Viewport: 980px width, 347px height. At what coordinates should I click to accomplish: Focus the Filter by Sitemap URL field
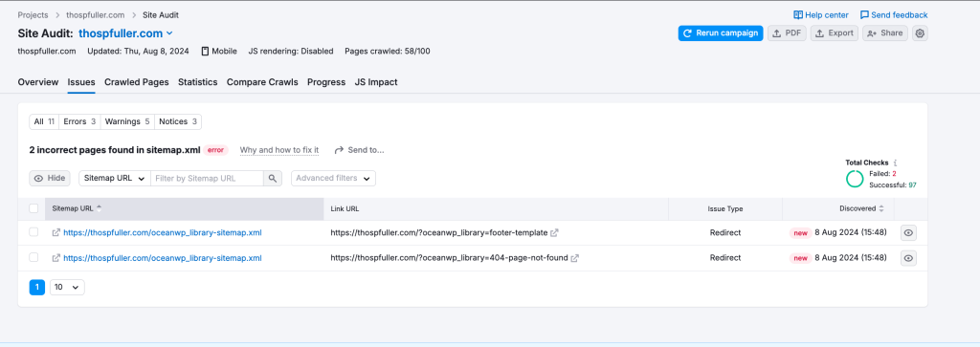click(207, 178)
